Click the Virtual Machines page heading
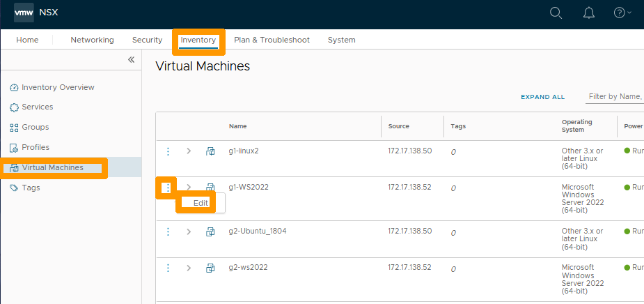 203,66
